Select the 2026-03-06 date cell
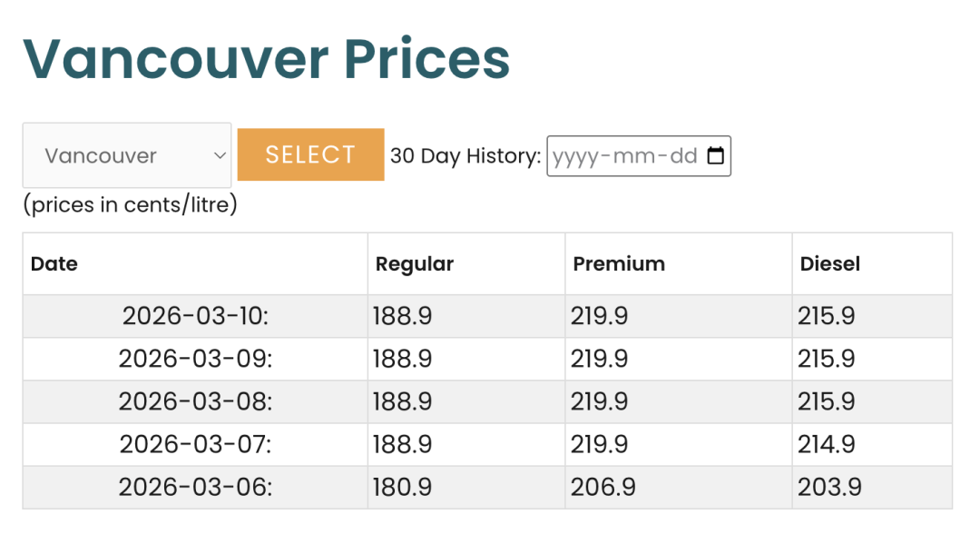Viewport: 980px width, 544px height. [196, 488]
